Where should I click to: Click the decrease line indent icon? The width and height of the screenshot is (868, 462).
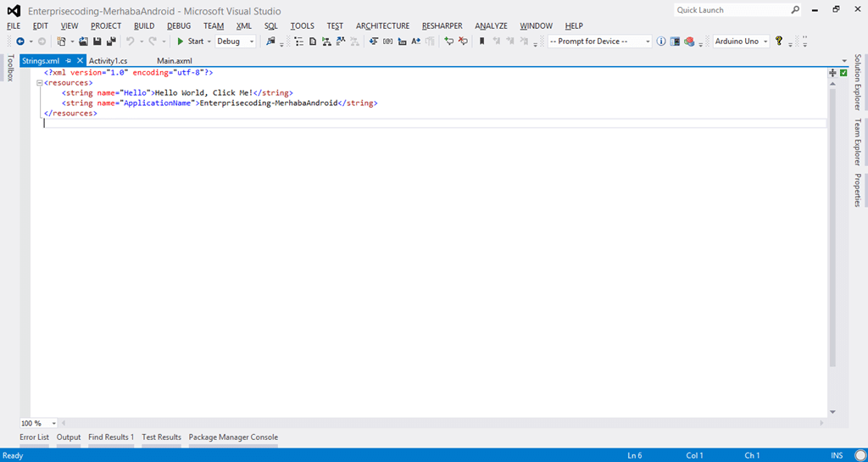pyautogui.click(x=374, y=42)
